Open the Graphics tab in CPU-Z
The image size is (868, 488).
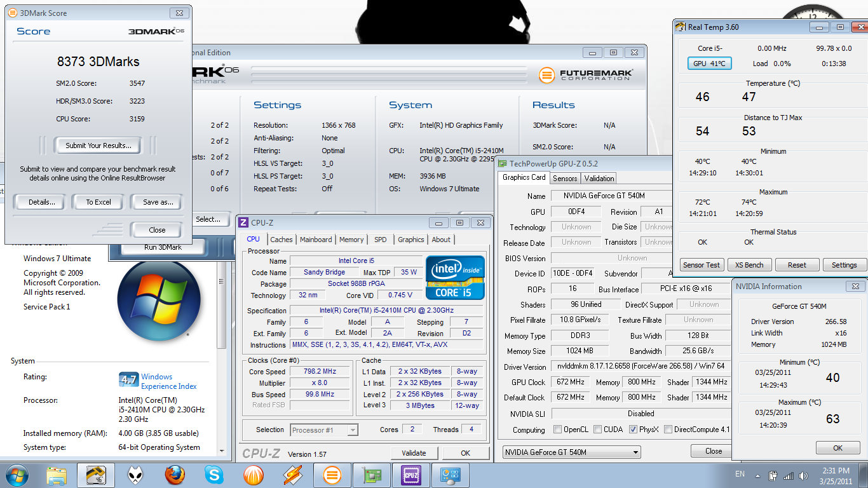click(x=411, y=240)
